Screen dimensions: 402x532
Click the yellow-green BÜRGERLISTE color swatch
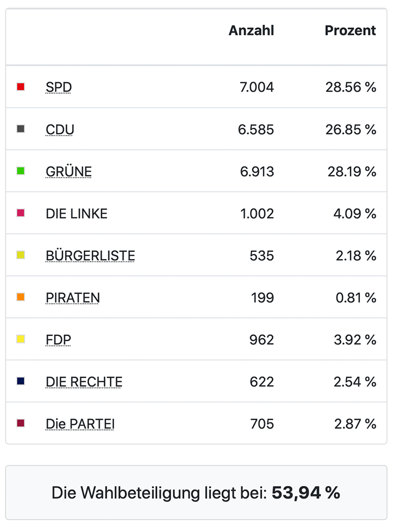click(x=21, y=255)
